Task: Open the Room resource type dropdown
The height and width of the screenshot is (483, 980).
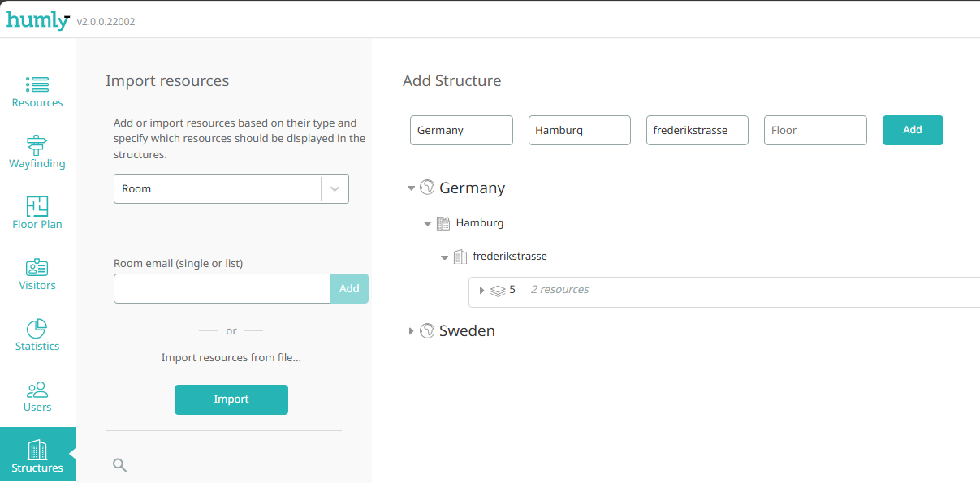Action: pyautogui.click(x=231, y=188)
